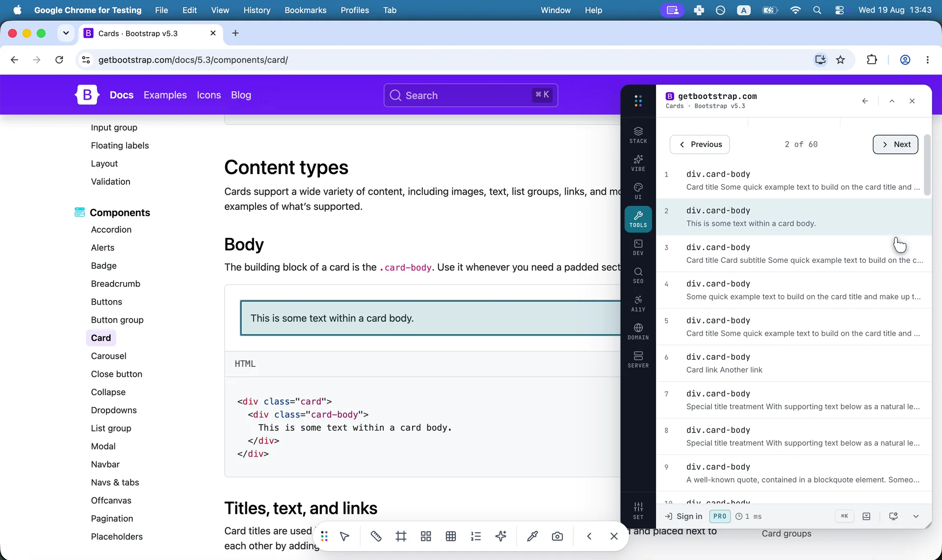The image size is (942, 560).
Task: Click the Chrome address bar URL
Action: [x=193, y=60]
